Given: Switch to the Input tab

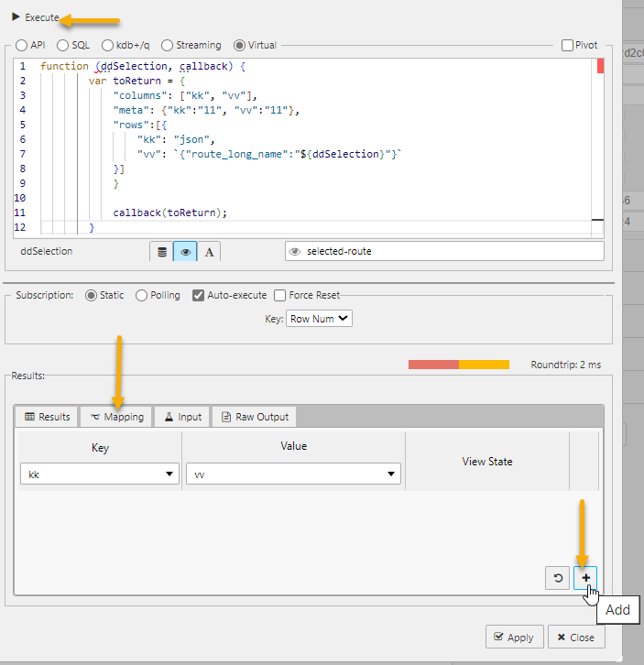Looking at the screenshot, I should (183, 417).
